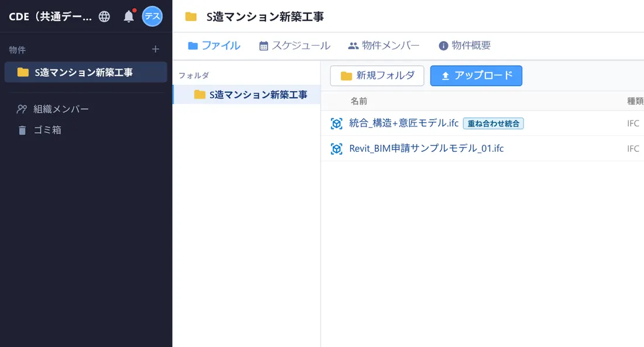The width and height of the screenshot is (644, 347).
Task: Switch to スケジュール tab
Action: click(x=294, y=45)
